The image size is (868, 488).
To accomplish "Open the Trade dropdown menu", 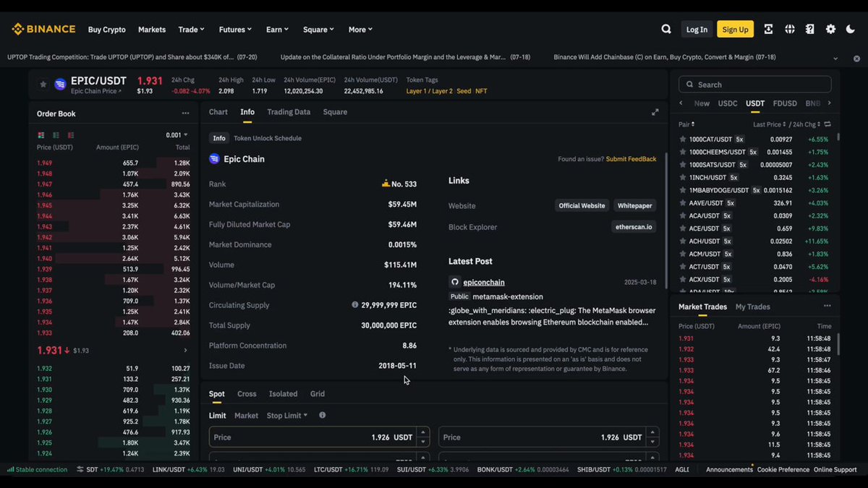I will (x=192, y=30).
